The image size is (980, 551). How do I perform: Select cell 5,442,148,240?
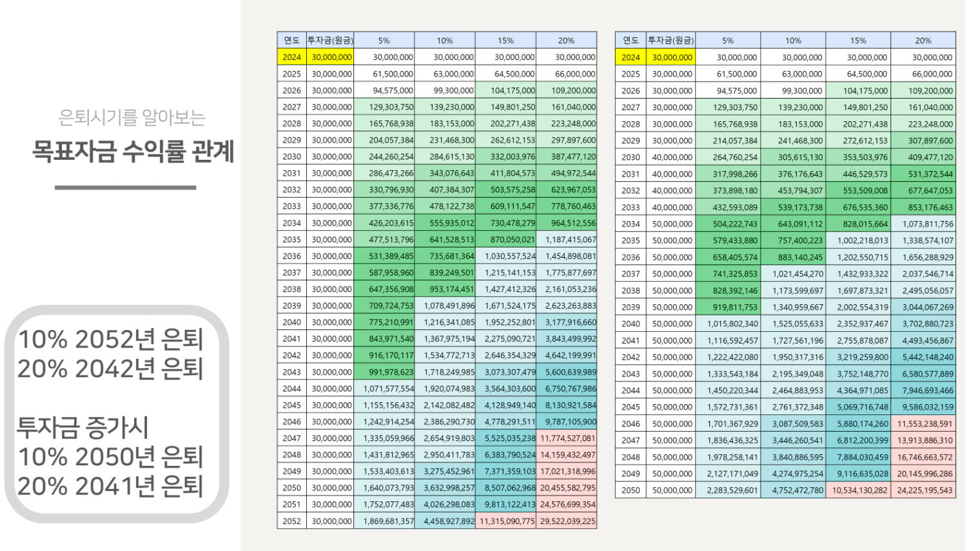[923, 357]
